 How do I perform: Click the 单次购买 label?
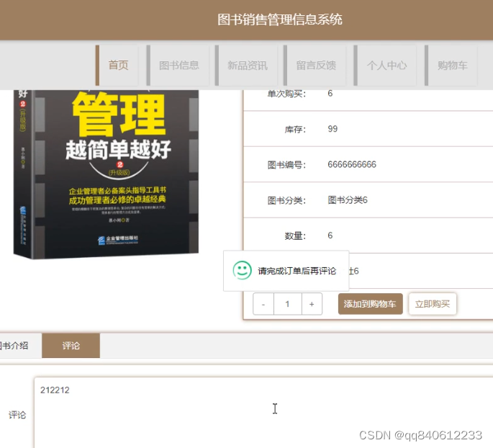(x=286, y=94)
